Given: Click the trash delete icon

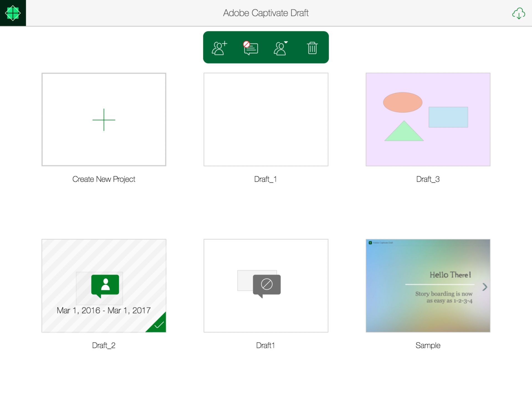Looking at the screenshot, I should point(312,48).
